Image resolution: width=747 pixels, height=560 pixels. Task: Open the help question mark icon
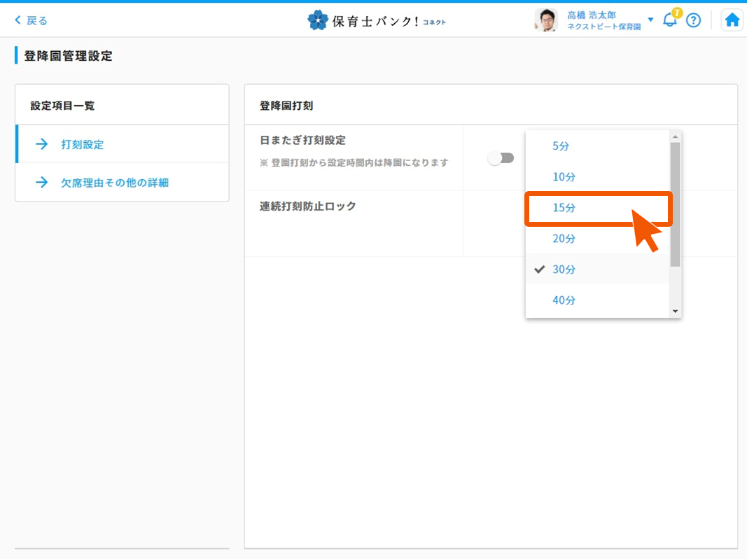(693, 20)
